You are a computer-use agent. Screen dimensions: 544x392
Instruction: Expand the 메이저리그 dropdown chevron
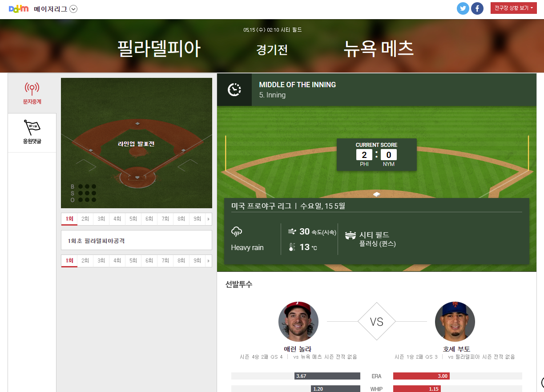click(73, 9)
